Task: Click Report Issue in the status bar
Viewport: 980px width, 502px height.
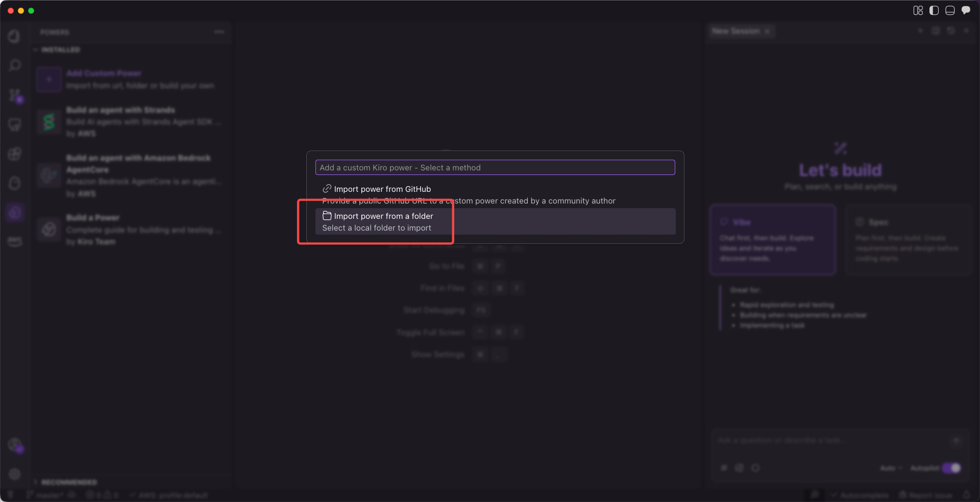Action: coord(926,495)
